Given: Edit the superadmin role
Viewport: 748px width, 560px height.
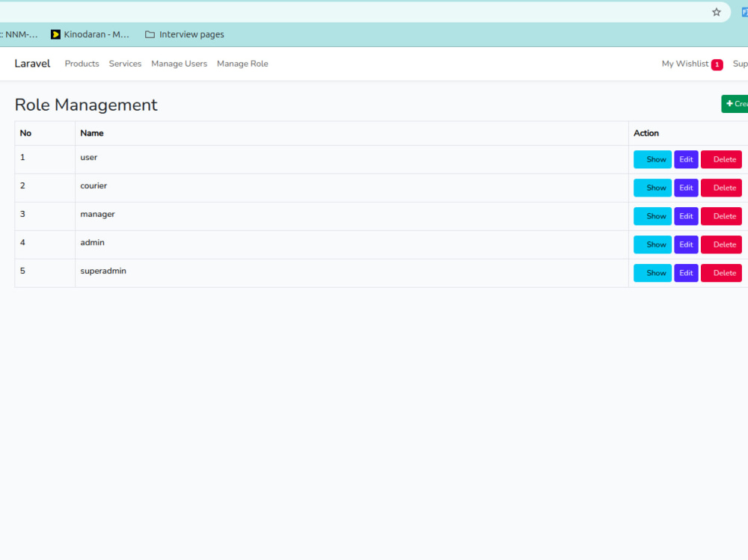Looking at the screenshot, I should point(686,273).
